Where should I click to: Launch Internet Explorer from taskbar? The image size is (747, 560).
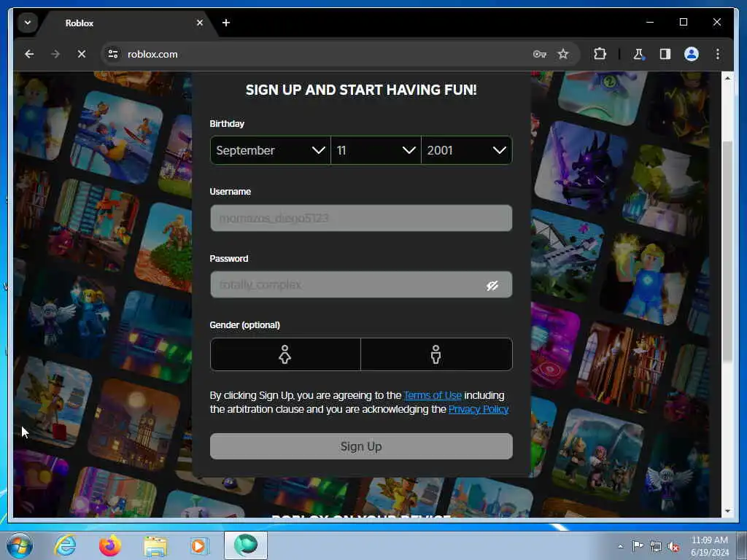(65, 545)
